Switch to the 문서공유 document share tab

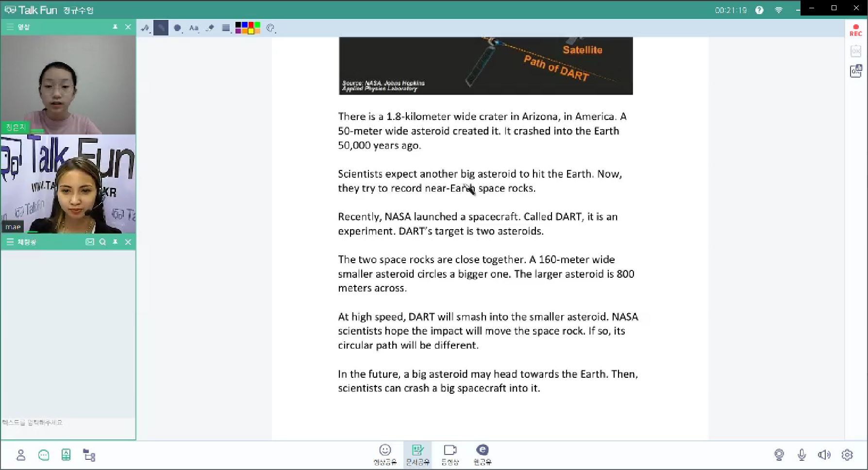tap(417, 455)
